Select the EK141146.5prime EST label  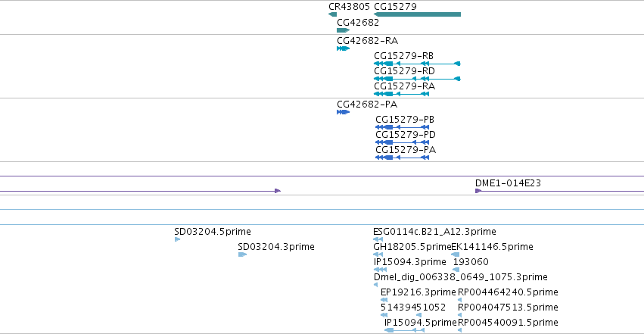pyautogui.click(x=492, y=247)
